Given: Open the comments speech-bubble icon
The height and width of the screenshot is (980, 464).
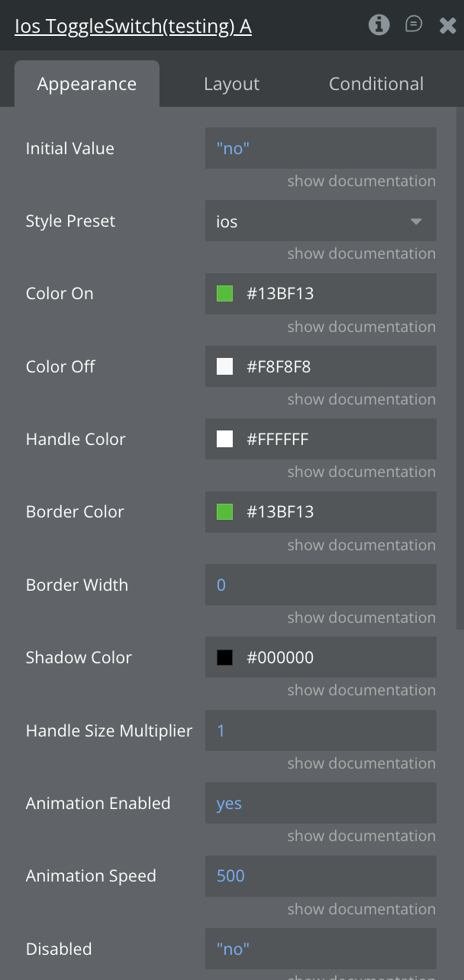Looking at the screenshot, I should [x=413, y=25].
